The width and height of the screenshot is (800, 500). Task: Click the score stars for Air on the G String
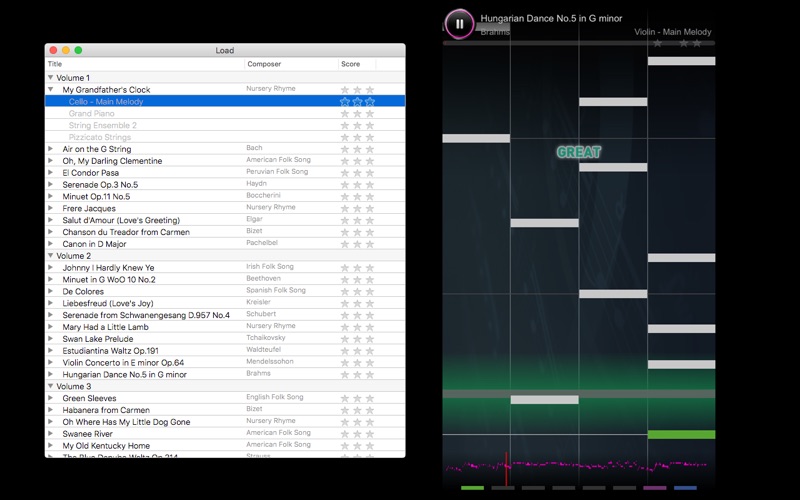point(357,149)
